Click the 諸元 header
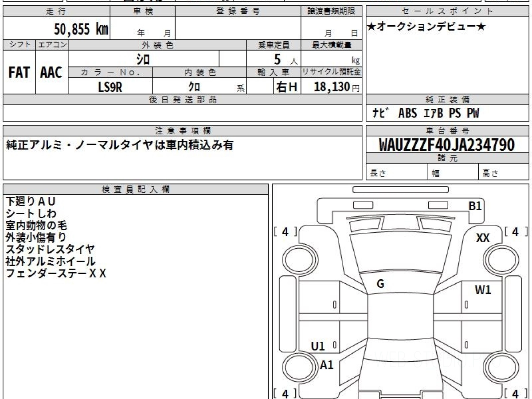The image size is (532, 399). click(x=447, y=158)
